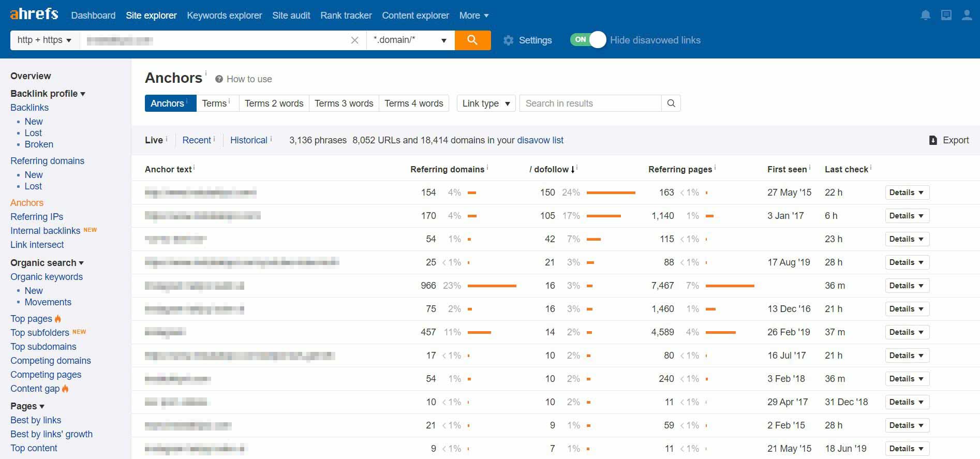Open Site audit in top navigation
The image size is (980, 459).
click(291, 16)
